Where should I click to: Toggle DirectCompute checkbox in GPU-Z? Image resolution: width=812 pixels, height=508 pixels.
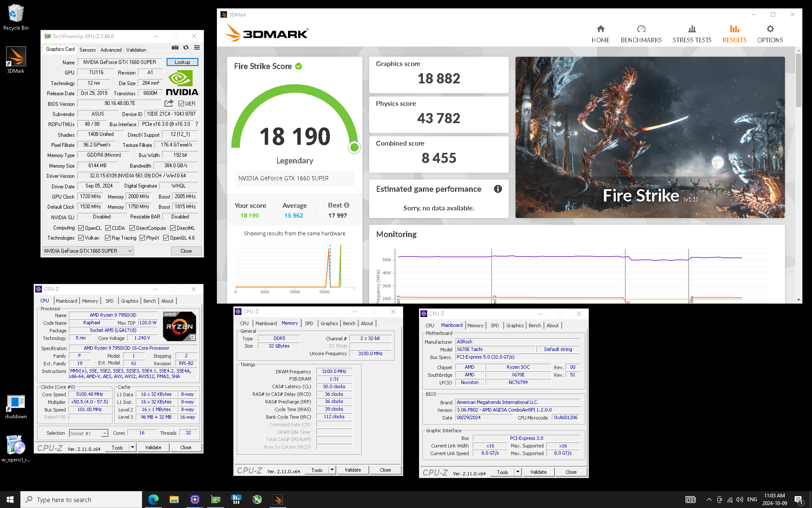(x=132, y=228)
